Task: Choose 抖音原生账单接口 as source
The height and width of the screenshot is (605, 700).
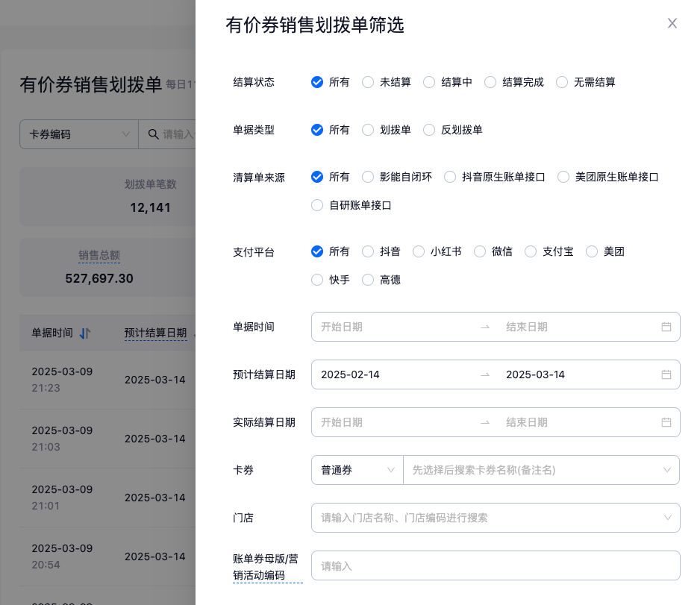Action: (x=450, y=178)
